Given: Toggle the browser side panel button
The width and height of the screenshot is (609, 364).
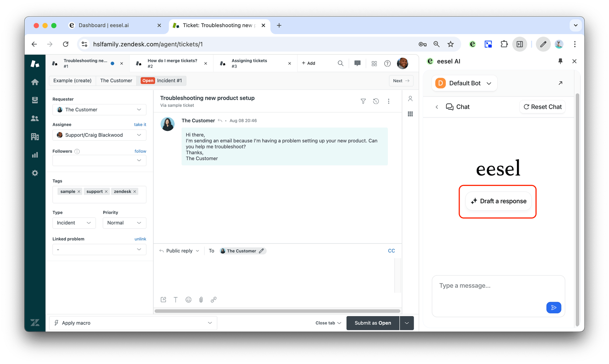Looking at the screenshot, I should pyautogui.click(x=519, y=44).
